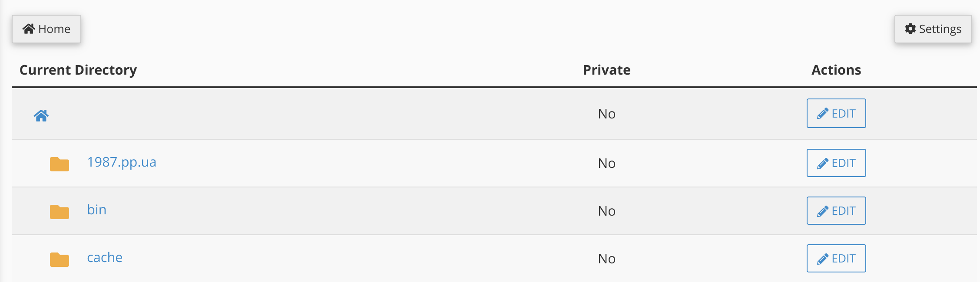Click the Private value 'No' for bin
This screenshot has width=980, height=282.
pyautogui.click(x=606, y=211)
